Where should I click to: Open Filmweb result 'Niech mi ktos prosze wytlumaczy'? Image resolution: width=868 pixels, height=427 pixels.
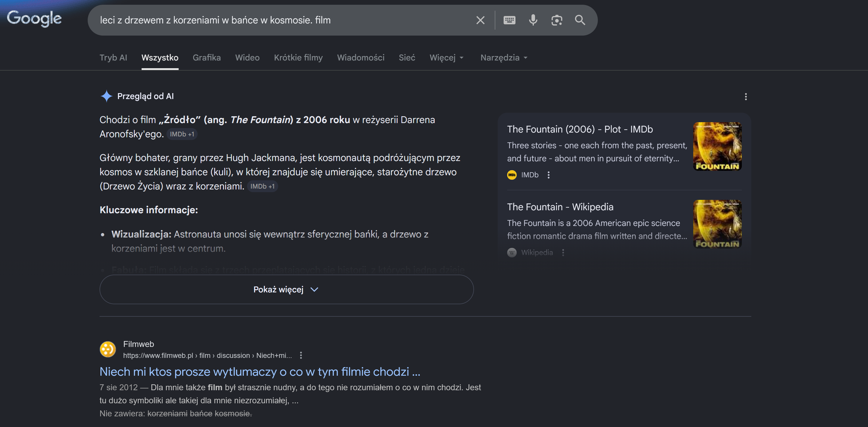tap(260, 371)
